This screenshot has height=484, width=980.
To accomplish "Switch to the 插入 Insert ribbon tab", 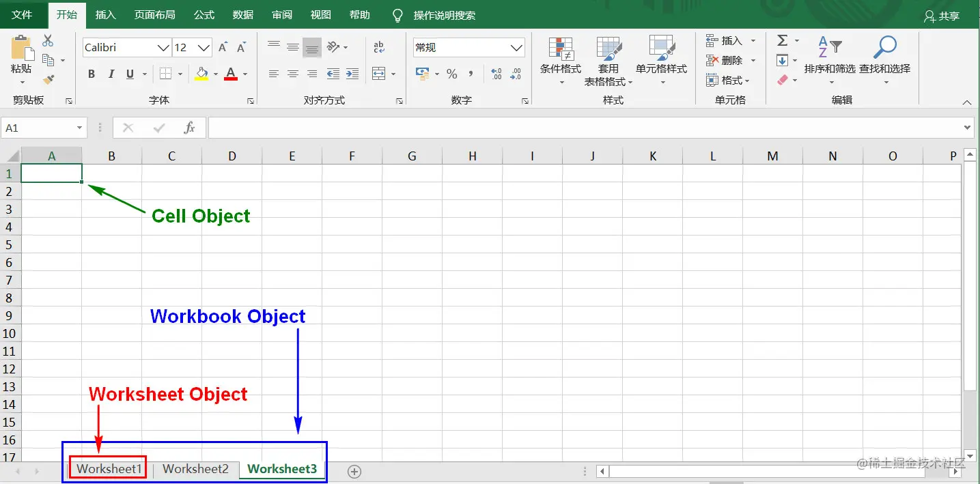I will [105, 15].
